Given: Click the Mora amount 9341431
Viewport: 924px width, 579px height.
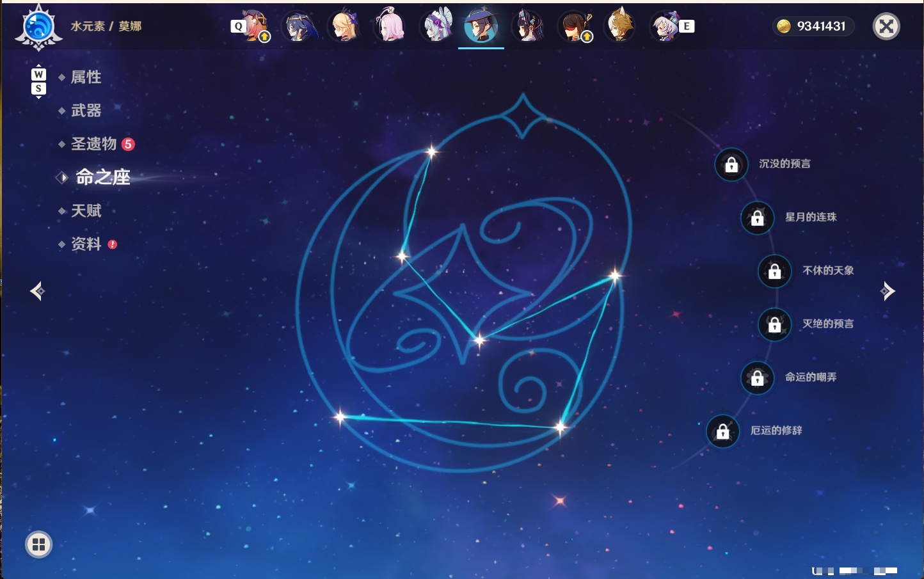Looking at the screenshot, I should tap(822, 26).
